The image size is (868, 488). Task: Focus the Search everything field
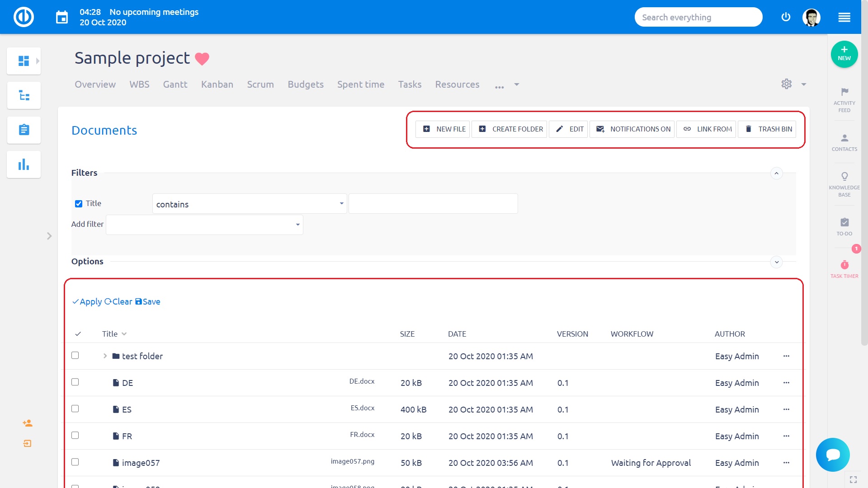[698, 17]
